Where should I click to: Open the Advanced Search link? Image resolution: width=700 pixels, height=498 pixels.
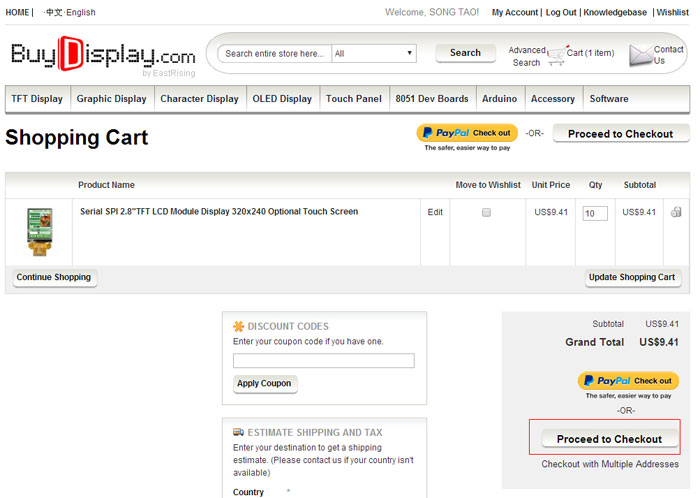coord(527,56)
